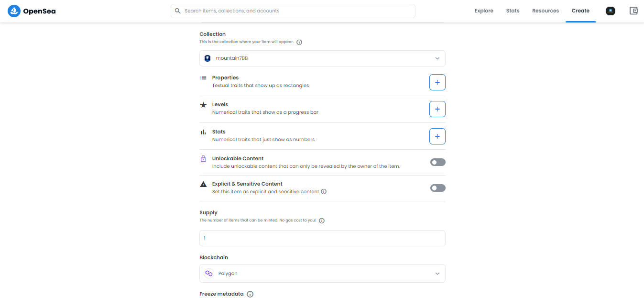Add Levels with the plus button
Viewport: 644px width, 298px height.
click(437, 109)
